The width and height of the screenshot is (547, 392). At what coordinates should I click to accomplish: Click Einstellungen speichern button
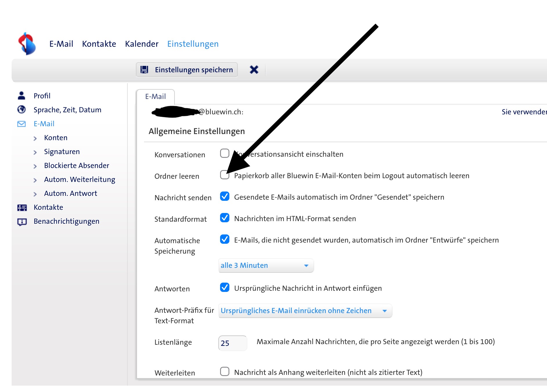[187, 70]
